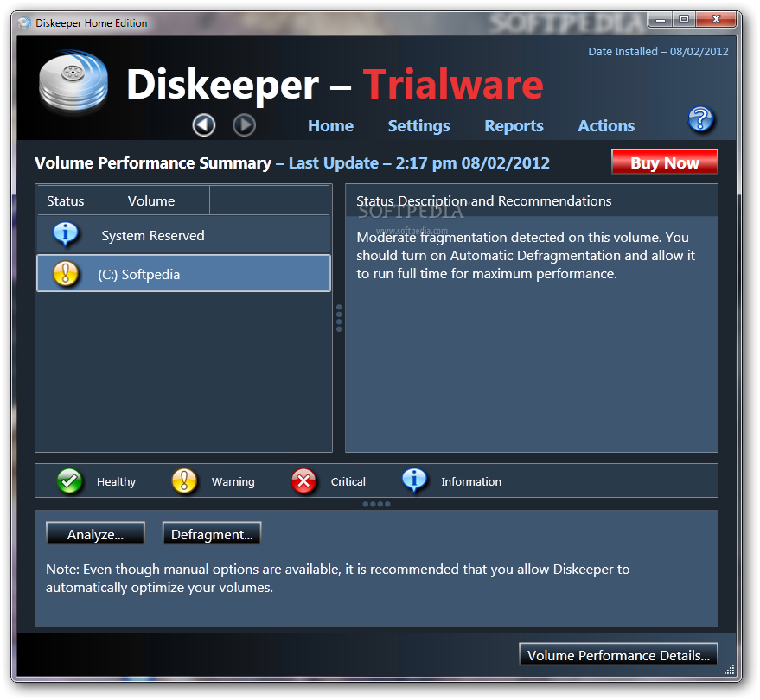Maximize the Diskeeper window
Viewport: 760px width, 700px height.
(683, 20)
